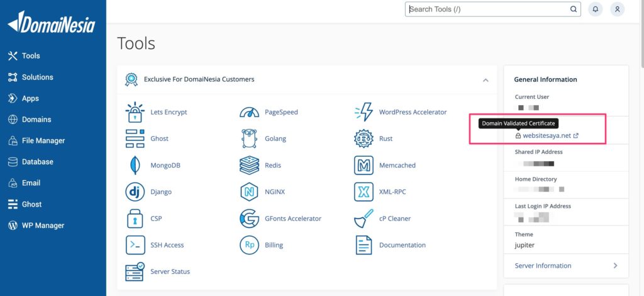Click the SSH Access text link

point(167,245)
